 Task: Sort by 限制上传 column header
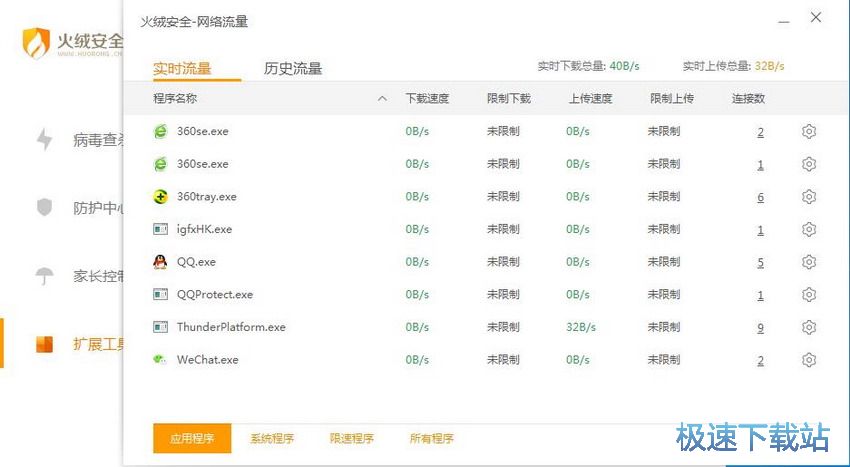672,99
